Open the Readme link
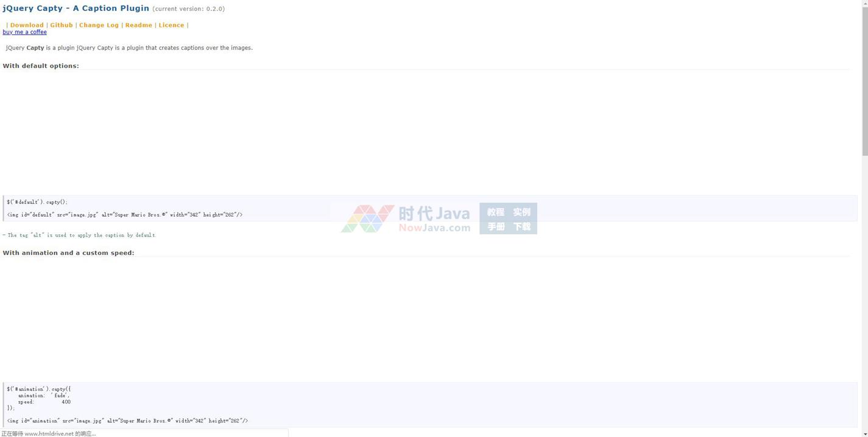This screenshot has height=437, width=868. (x=138, y=25)
